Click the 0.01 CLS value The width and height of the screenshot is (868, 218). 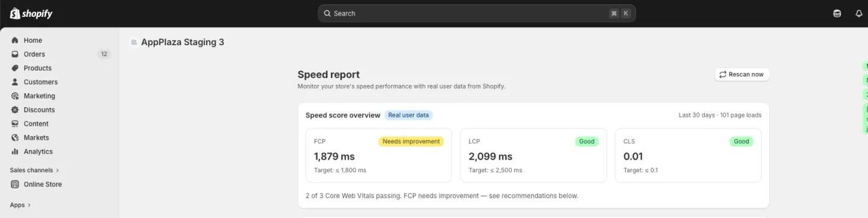[633, 157]
